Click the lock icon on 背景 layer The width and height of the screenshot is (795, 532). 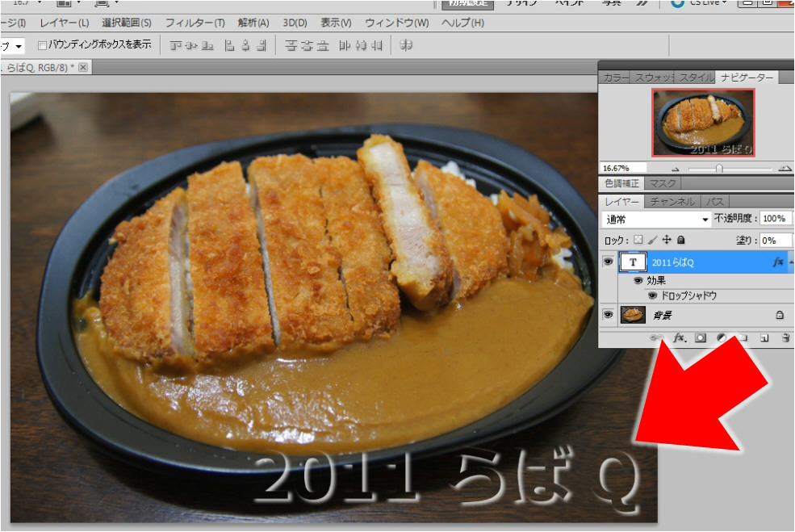(x=780, y=315)
